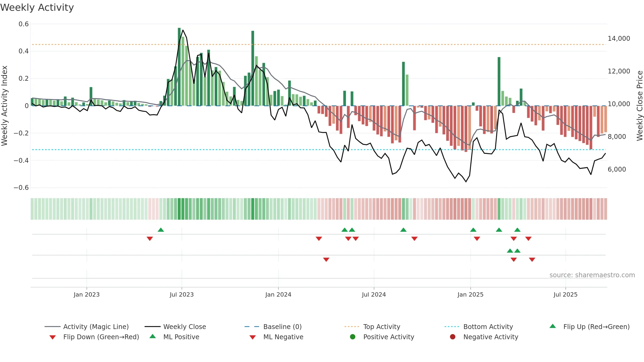Toggle Negative Activity legend entry
This screenshot has width=644, height=362.
[484, 337]
